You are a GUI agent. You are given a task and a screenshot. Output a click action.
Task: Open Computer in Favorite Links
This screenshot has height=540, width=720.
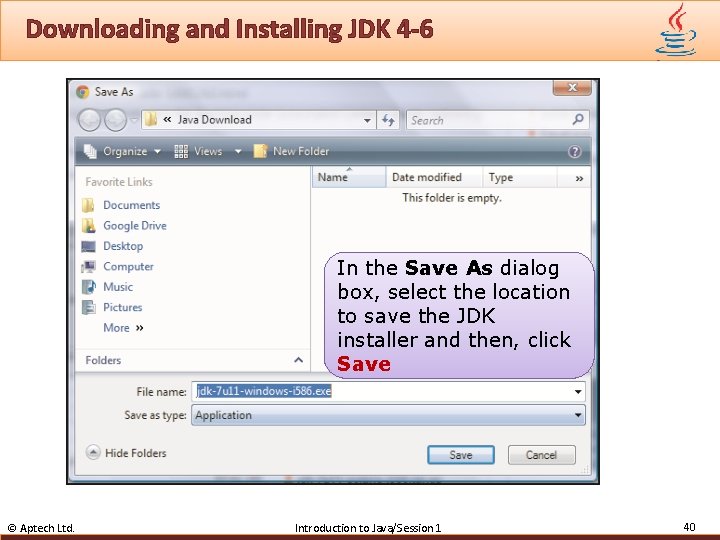pyautogui.click(x=128, y=266)
